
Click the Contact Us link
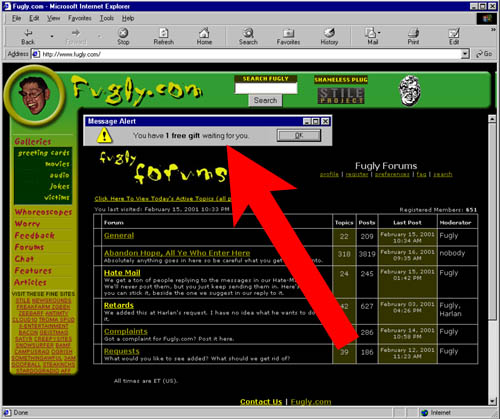(x=261, y=402)
